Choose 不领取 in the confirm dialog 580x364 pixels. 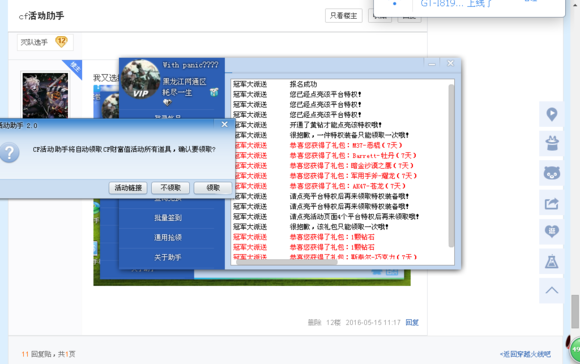(x=171, y=188)
